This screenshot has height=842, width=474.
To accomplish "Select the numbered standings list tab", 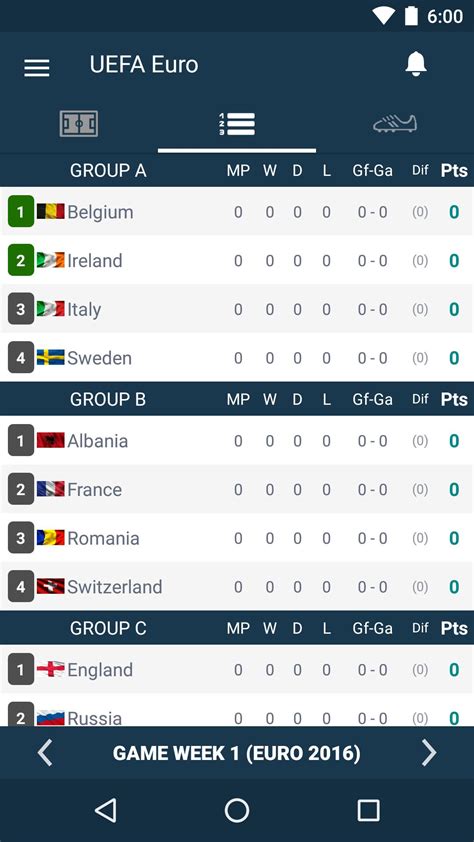I will coord(237,124).
